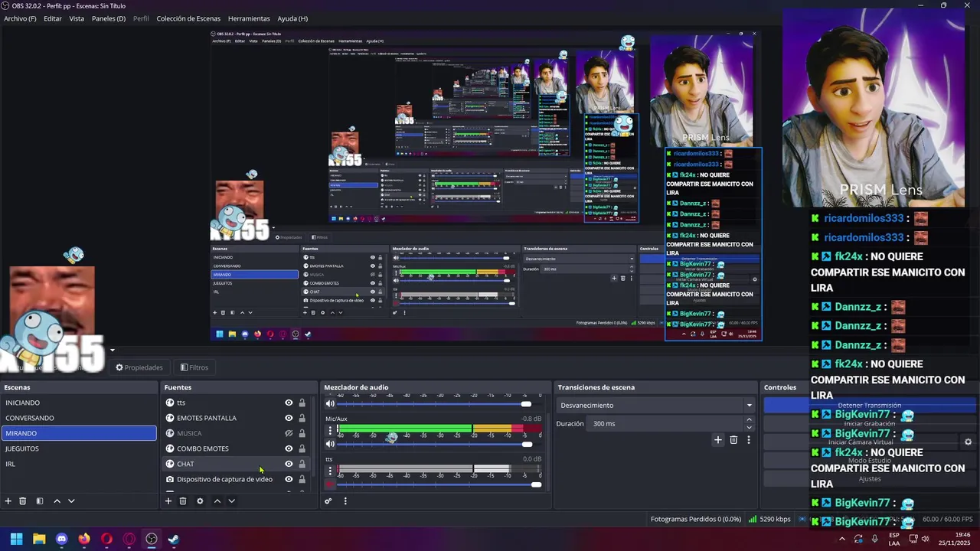Open source properties gear in Fuentes toolbar

(x=200, y=501)
